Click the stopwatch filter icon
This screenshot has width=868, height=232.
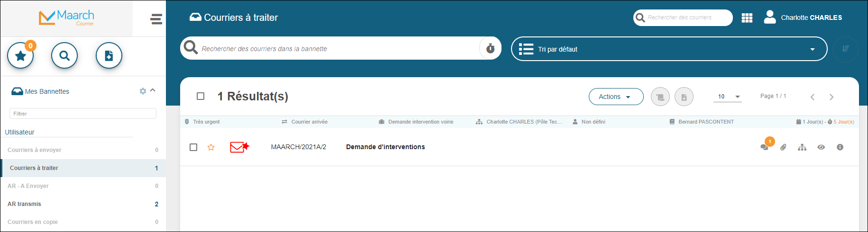point(490,48)
